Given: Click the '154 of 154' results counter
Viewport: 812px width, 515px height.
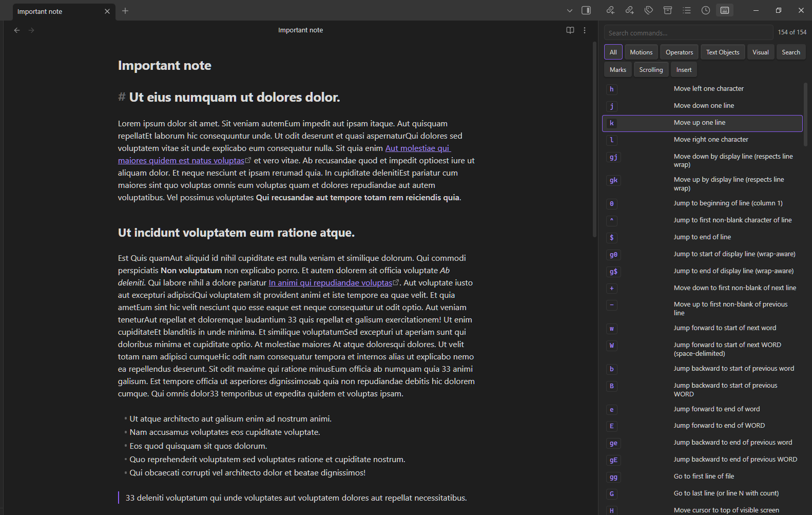Looking at the screenshot, I should [792, 32].
